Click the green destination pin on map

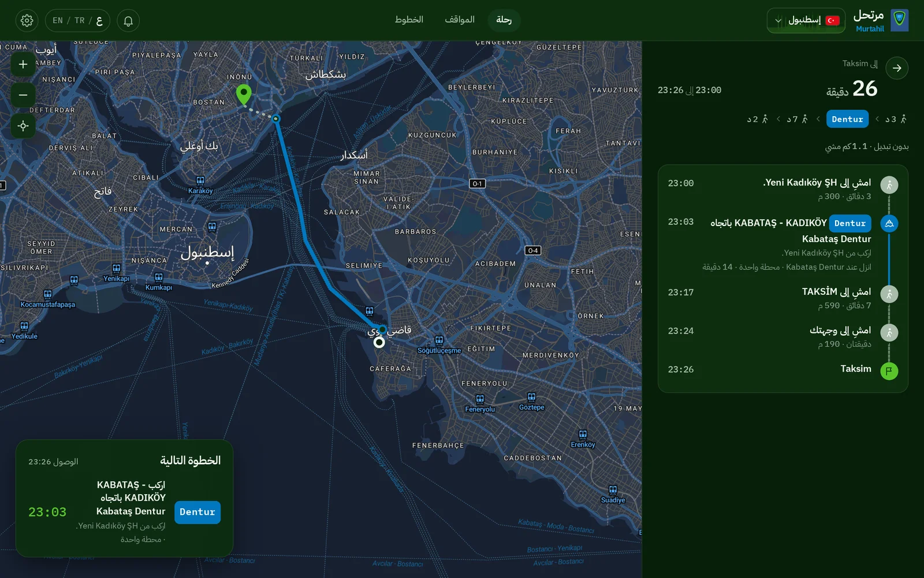[244, 94]
